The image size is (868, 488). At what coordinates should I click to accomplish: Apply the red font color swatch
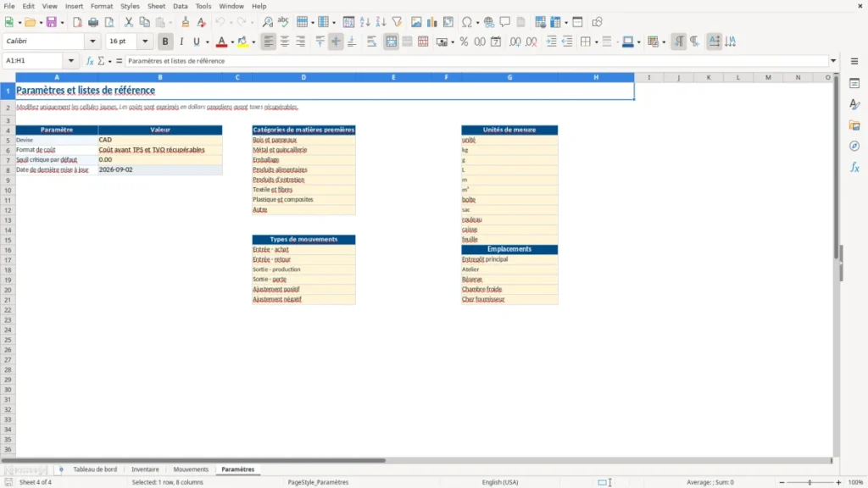[221, 42]
